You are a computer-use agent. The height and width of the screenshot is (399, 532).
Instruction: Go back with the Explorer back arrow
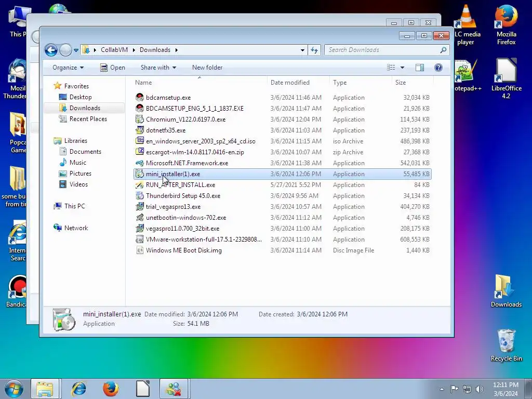[x=51, y=50]
